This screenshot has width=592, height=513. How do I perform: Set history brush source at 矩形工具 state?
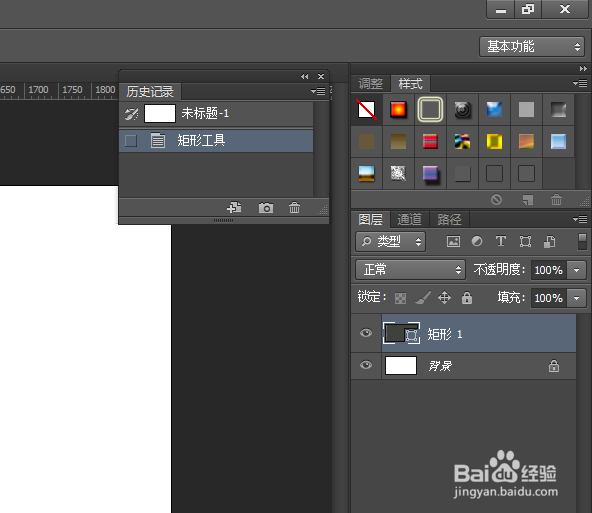tap(131, 141)
